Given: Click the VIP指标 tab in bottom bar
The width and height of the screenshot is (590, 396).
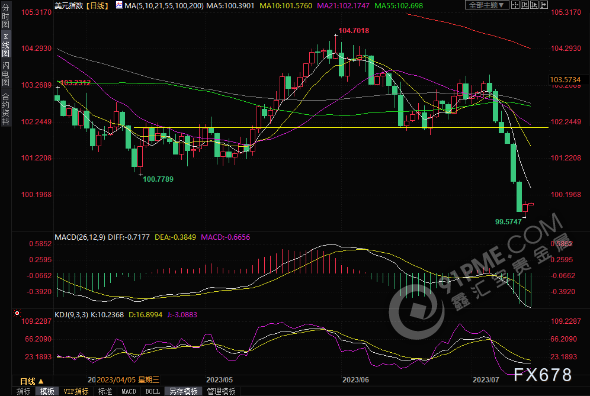Looking at the screenshot, I should 76,391.
